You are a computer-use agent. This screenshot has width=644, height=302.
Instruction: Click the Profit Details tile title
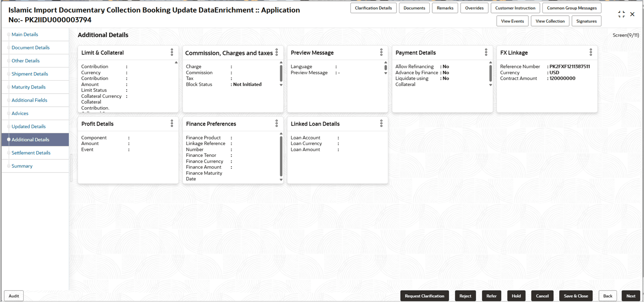coord(97,124)
